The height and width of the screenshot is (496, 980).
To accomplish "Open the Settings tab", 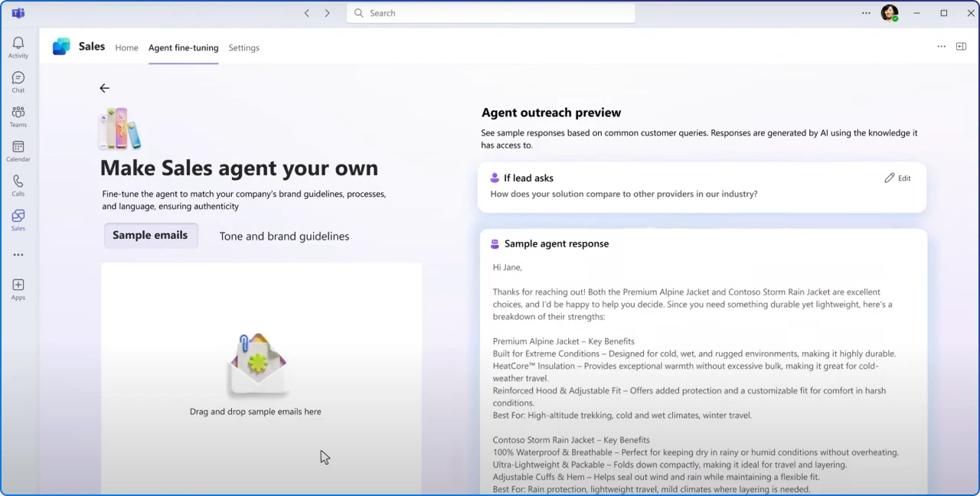I will (243, 47).
